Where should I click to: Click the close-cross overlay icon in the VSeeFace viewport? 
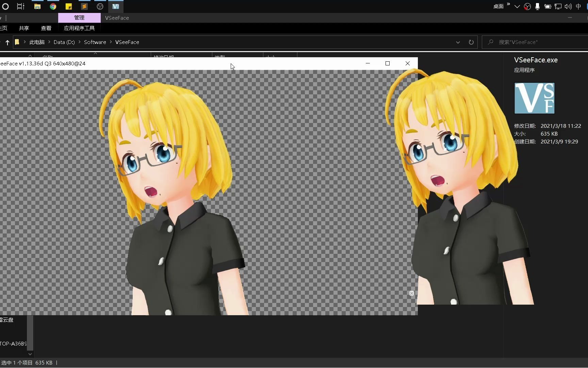[x=412, y=293]
